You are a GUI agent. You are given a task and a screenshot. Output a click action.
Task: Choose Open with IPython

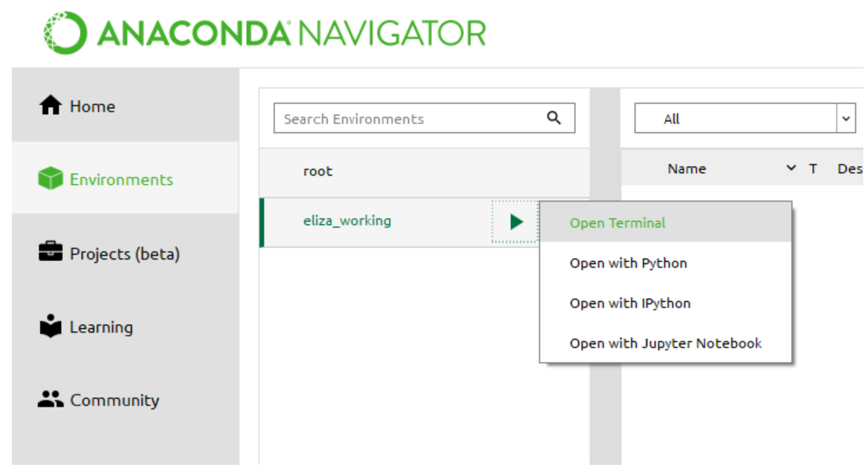[630, 303]
